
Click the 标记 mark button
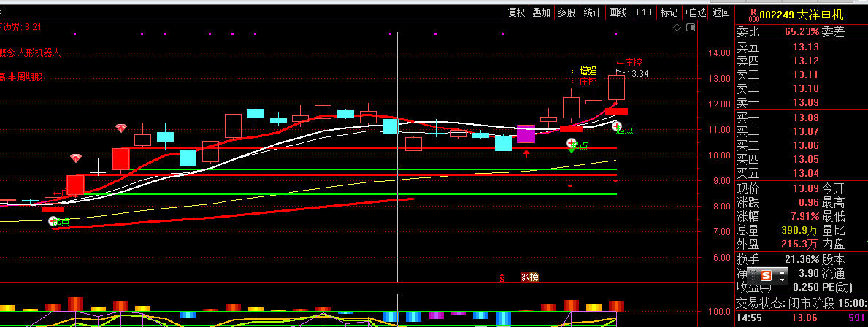pyautogui.click(x=669, y=12)
